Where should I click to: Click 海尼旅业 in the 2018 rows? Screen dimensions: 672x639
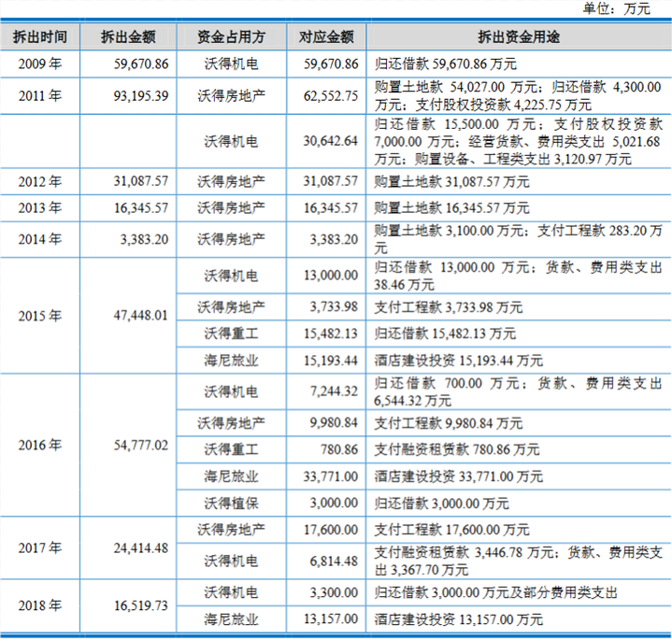point(232,619)
